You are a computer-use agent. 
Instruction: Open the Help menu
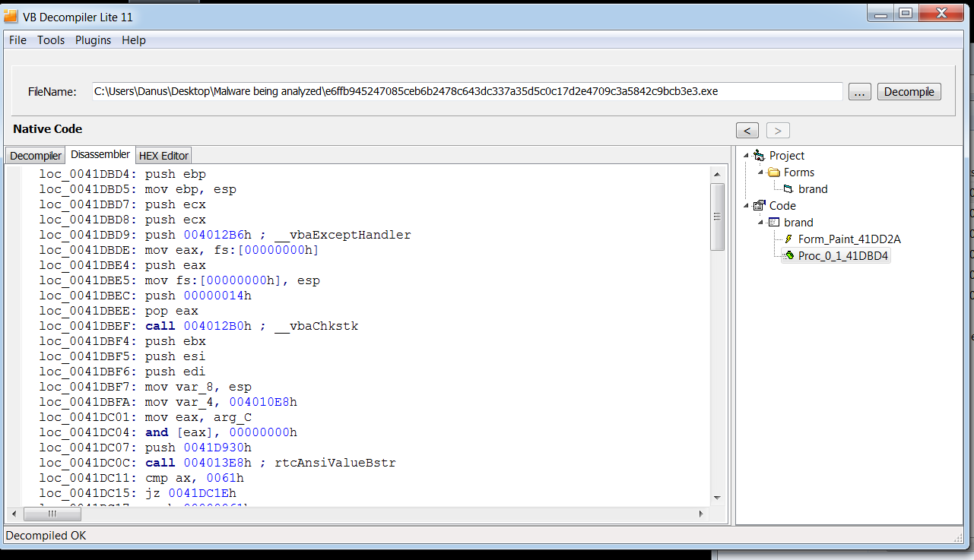click(x=134, y=40)
